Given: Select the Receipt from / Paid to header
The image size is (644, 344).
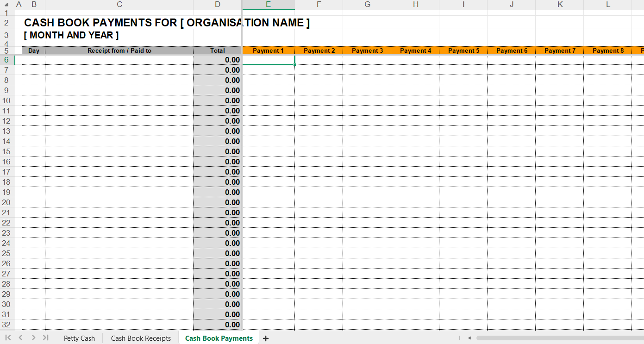Looking at the screenshot, I should point(119,50).
